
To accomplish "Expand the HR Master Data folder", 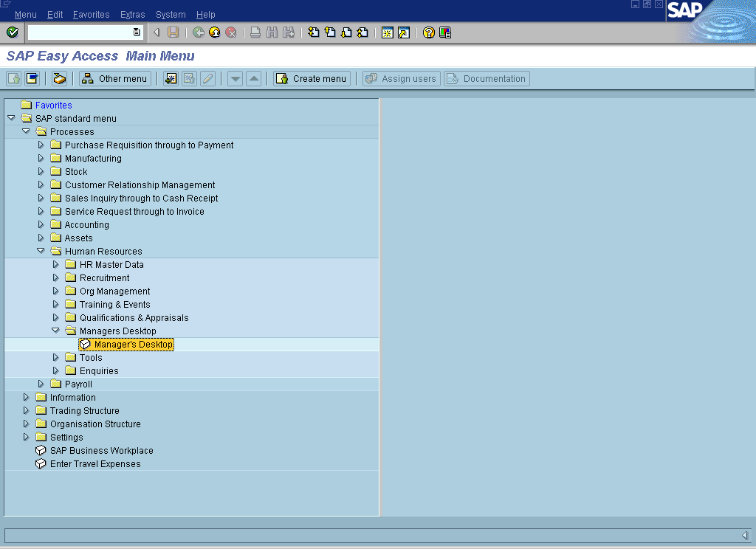I will click(56, 264).
